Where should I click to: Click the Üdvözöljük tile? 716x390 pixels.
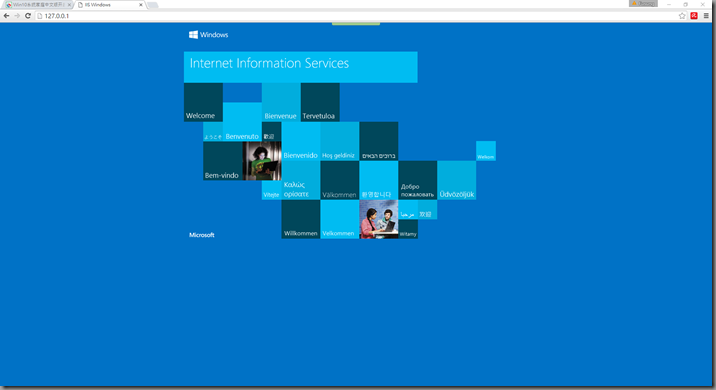(457, 180)
